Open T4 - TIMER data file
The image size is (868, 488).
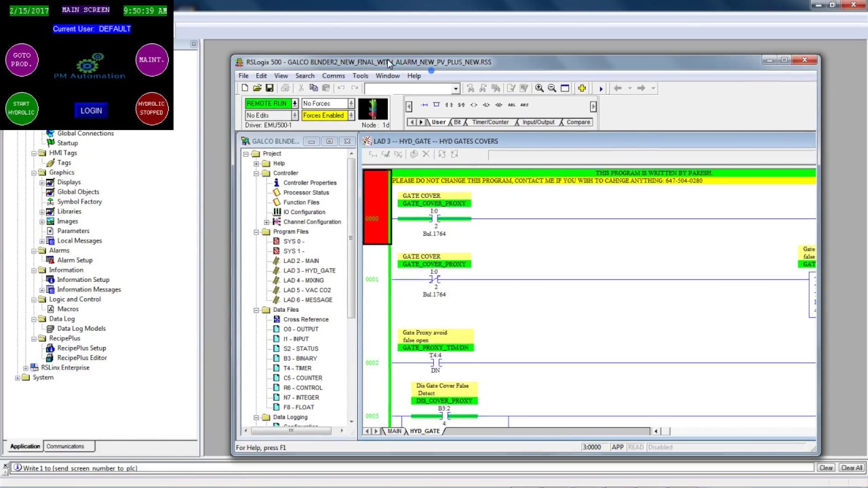click(x=297, y=368)
